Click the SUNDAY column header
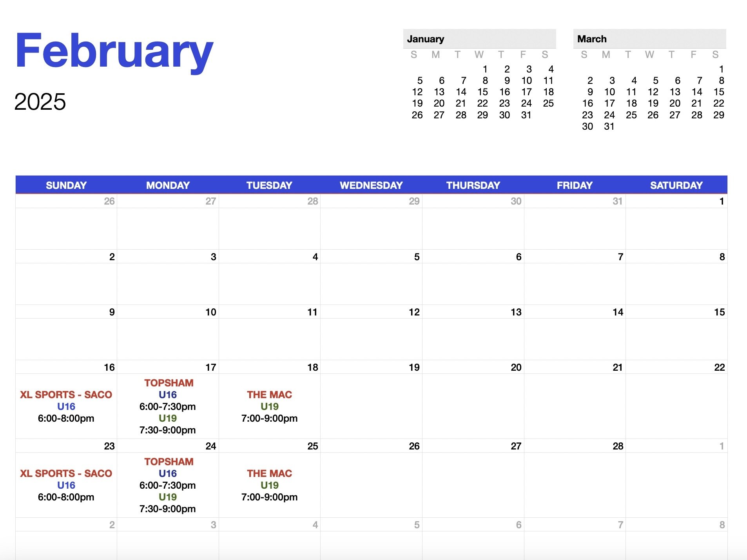 (x=66, y=185)
